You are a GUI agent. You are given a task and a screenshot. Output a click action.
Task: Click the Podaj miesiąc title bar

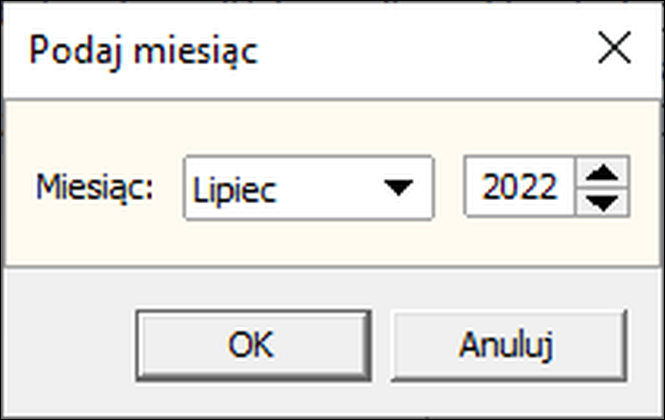[x=297, y=50]
